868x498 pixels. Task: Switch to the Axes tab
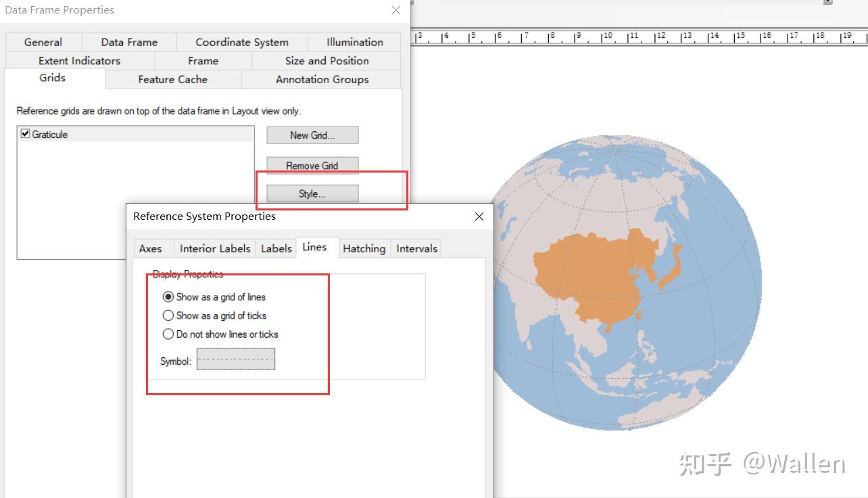[x=153, y=248]
